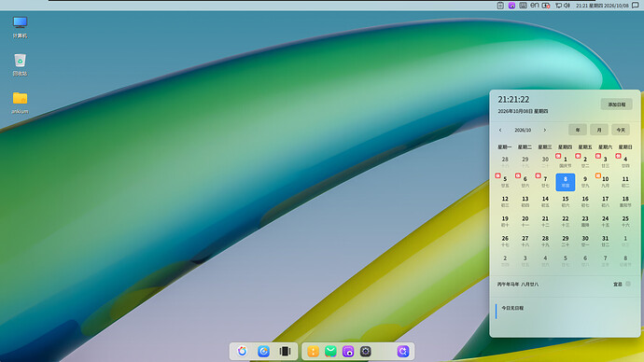Click the 2026/10 month label
This screenshot has height=362, width=644.
tap(523, 130)
